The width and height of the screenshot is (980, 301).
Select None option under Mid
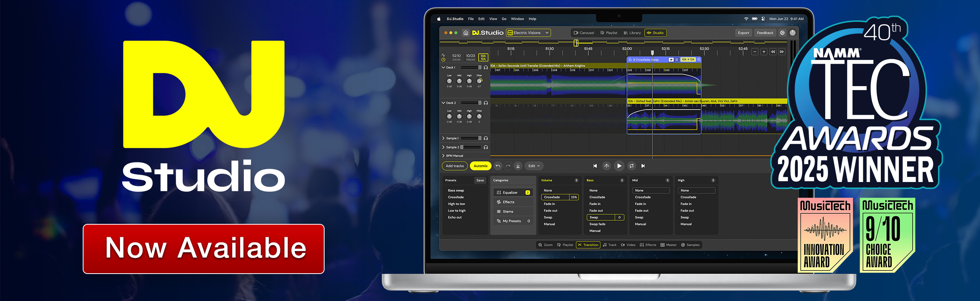651,191
